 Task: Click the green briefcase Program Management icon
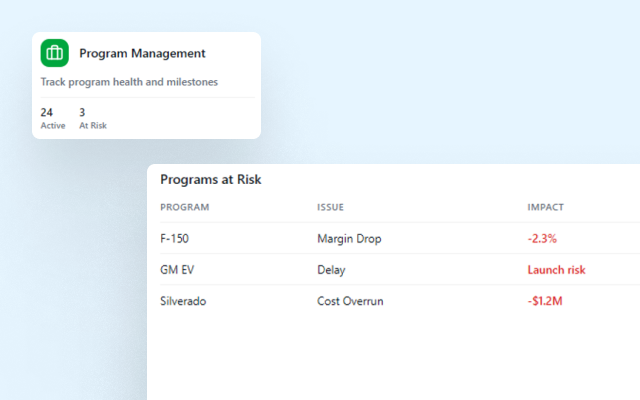click(55, 53)
